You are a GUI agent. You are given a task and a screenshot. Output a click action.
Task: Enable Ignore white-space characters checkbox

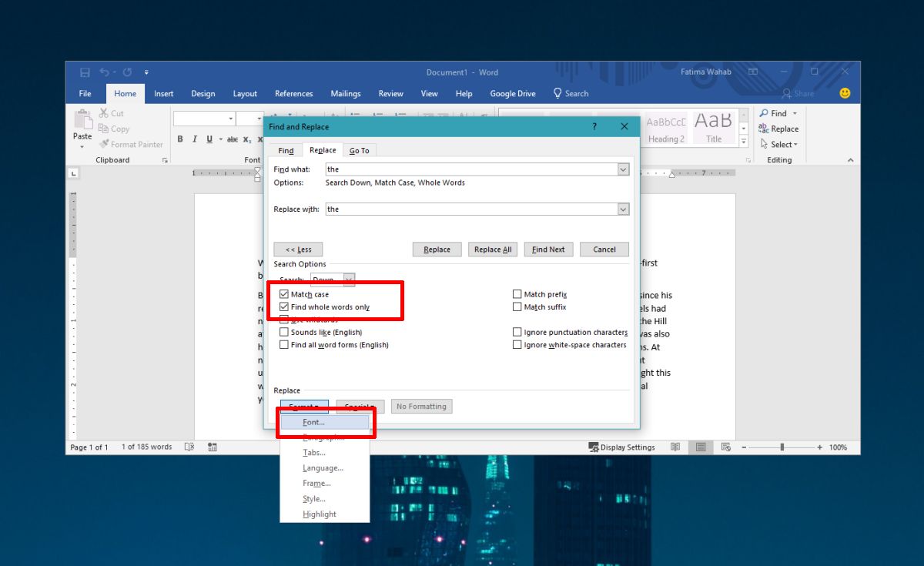(517, 344)
